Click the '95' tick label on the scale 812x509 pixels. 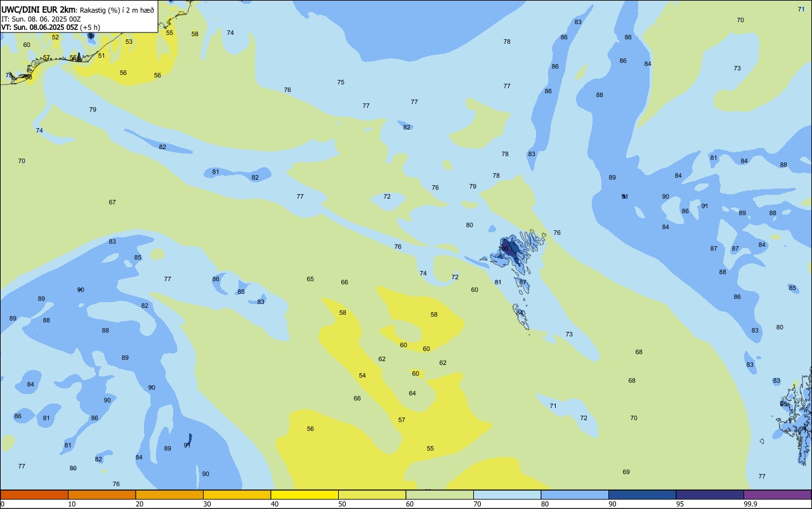click(x=680, y=504)
